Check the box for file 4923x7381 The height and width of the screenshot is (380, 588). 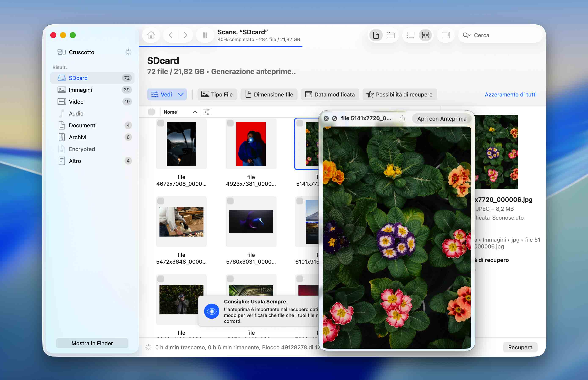point(230,123)
